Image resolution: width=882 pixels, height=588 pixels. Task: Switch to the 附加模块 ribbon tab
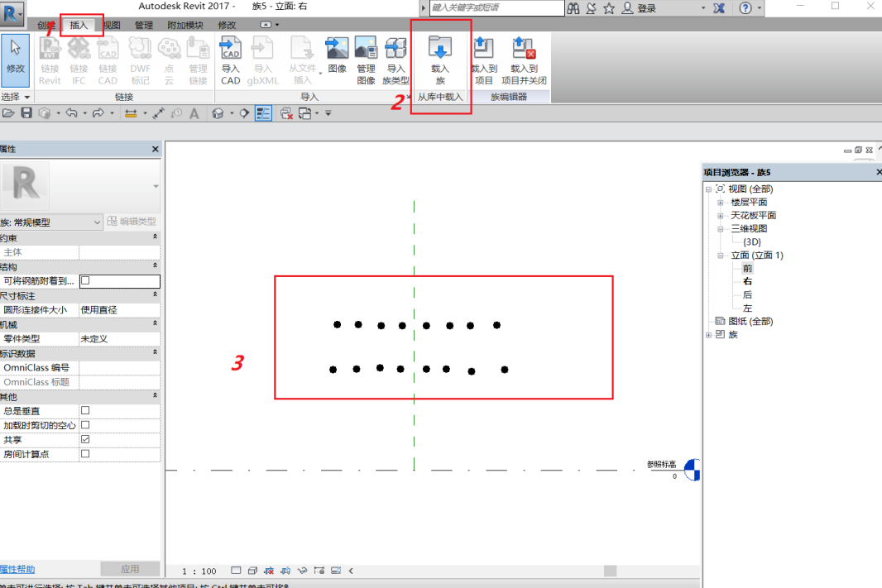click(185, 25)
